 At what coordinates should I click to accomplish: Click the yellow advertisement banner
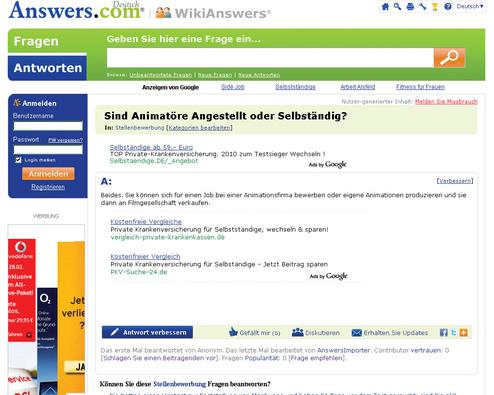coord(71,317)
